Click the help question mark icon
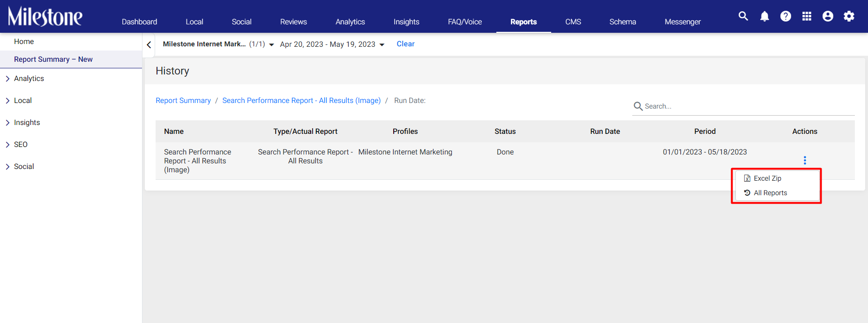The width and height of the screenshot is (868, 323). click(786, 16)
